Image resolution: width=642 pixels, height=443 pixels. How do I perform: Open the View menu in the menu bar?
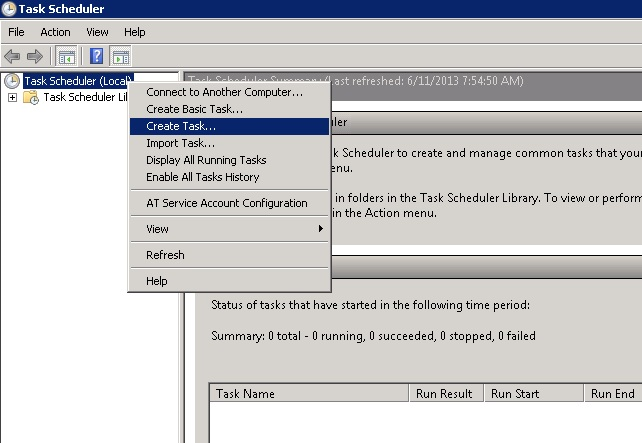pos(97,32)
